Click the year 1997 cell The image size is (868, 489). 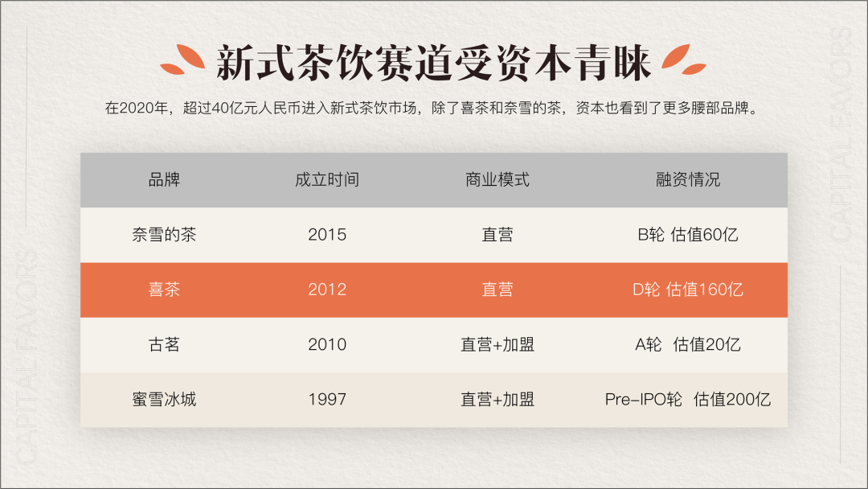[327, 399]
